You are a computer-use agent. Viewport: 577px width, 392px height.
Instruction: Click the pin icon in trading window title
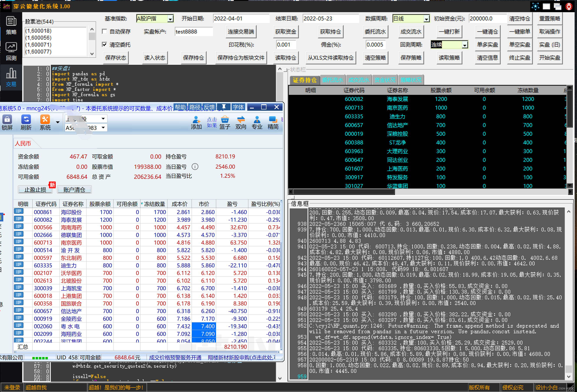224,107
